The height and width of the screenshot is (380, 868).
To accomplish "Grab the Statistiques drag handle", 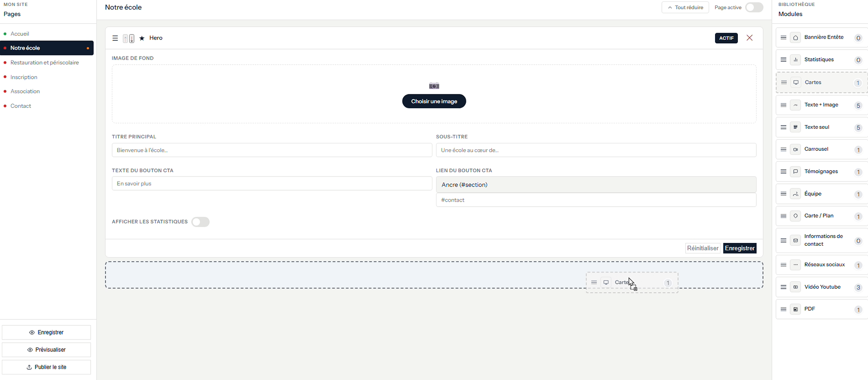I will click(x=783, y=60).
